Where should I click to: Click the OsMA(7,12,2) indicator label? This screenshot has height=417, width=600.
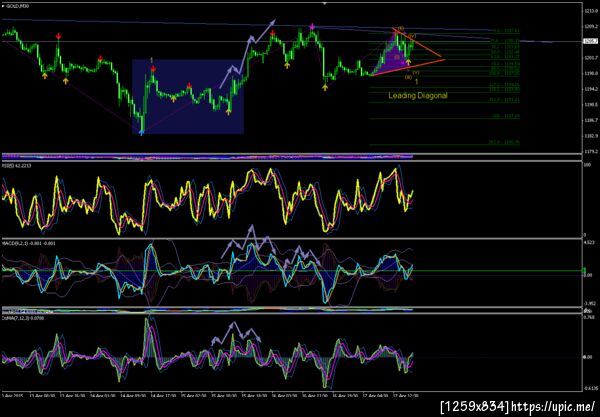[24, 318]
